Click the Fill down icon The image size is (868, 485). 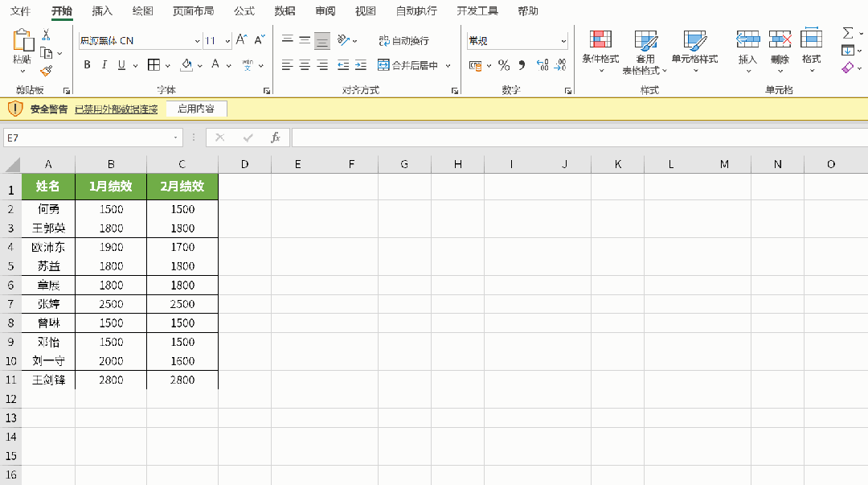848,51
